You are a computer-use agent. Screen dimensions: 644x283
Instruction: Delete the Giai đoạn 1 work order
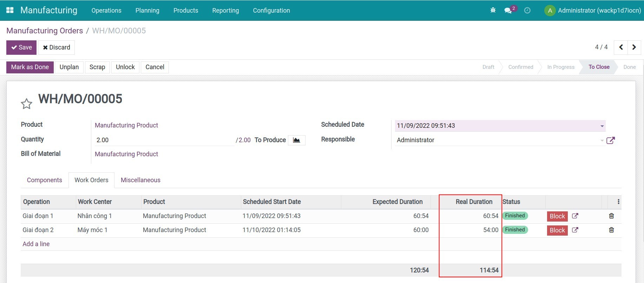tap(611, 216)
